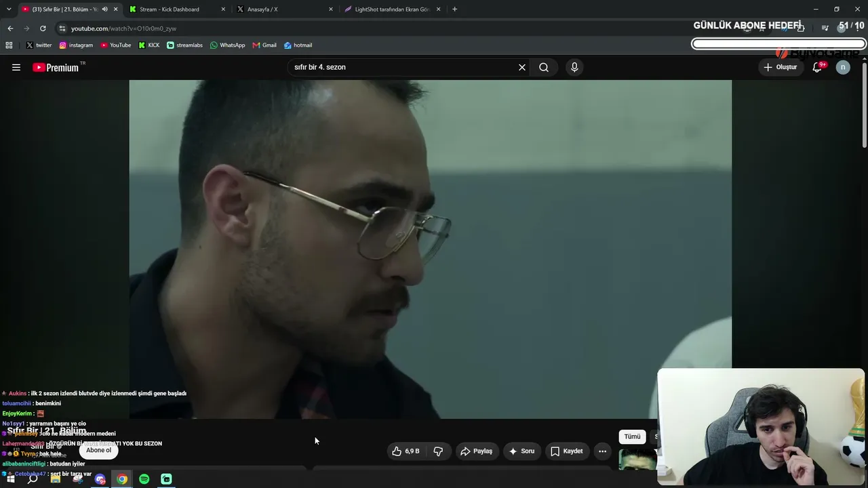Open the WhatsApp bookmark
This screenshot has height=488, width=868.
[228, 45]
